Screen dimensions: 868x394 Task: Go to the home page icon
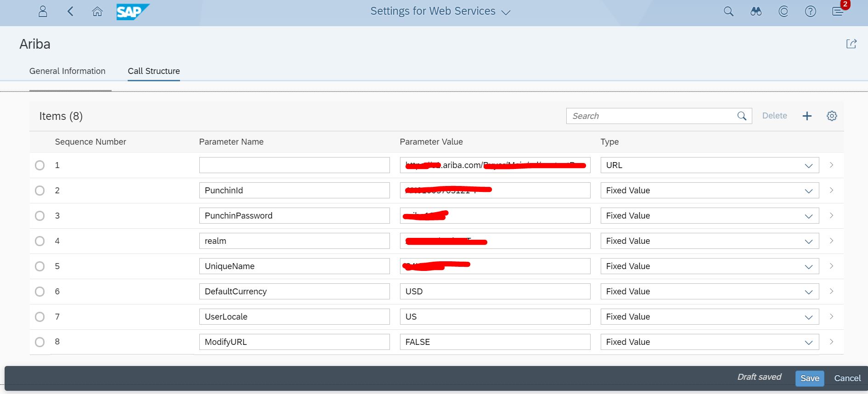(x=97, y=11)
